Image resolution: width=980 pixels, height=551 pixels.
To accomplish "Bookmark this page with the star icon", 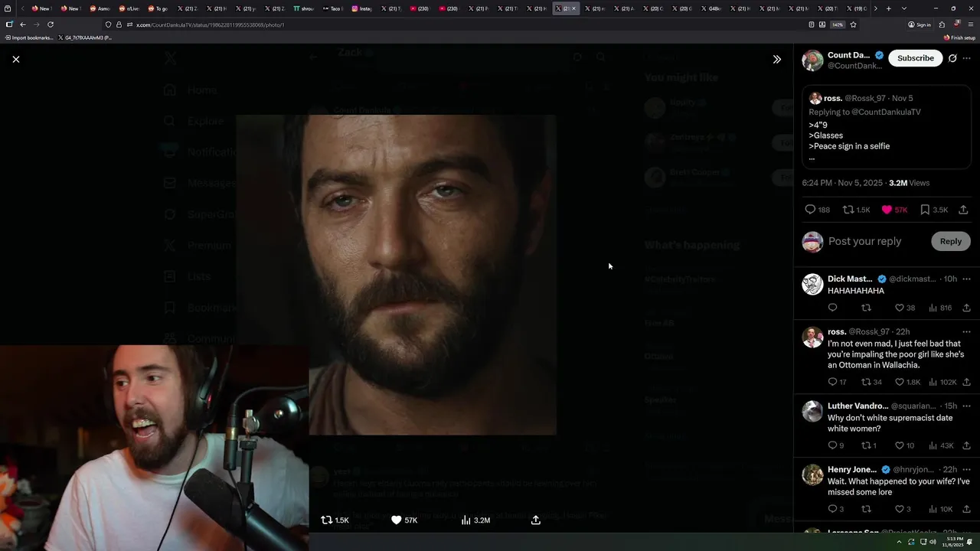I will tap(853, 24).
